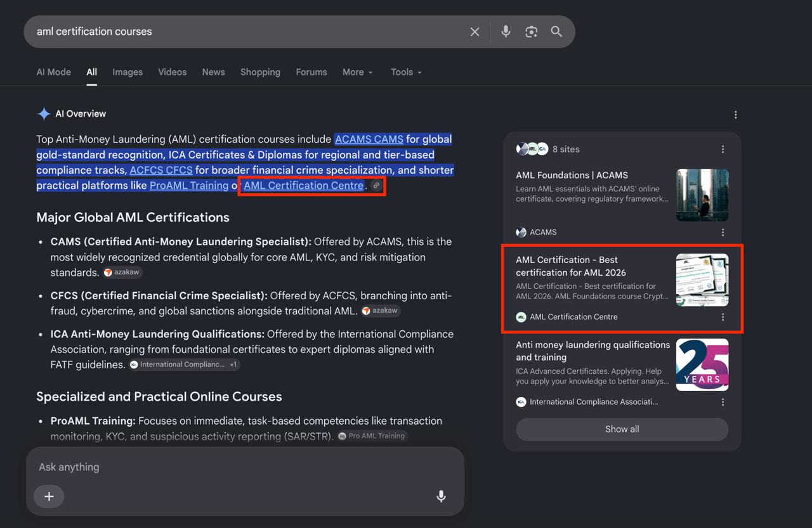Open search by image camera icon
The height and width of the screenshot is (528, 812).
(x=532, y=32)
